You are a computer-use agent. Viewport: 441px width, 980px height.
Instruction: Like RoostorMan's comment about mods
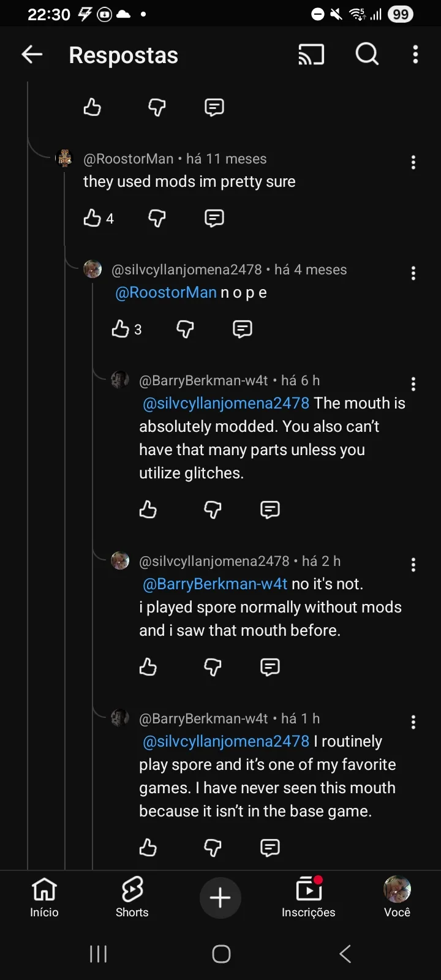92,218
